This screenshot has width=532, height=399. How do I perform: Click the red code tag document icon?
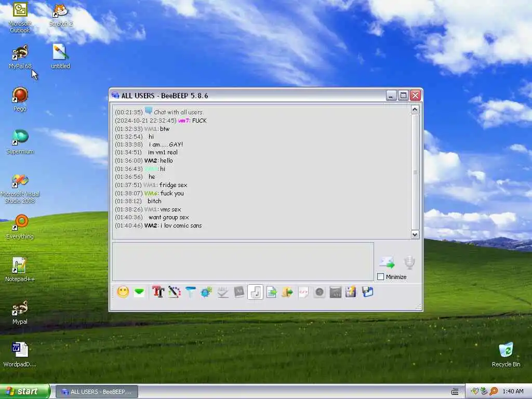[x=303, y=292]
